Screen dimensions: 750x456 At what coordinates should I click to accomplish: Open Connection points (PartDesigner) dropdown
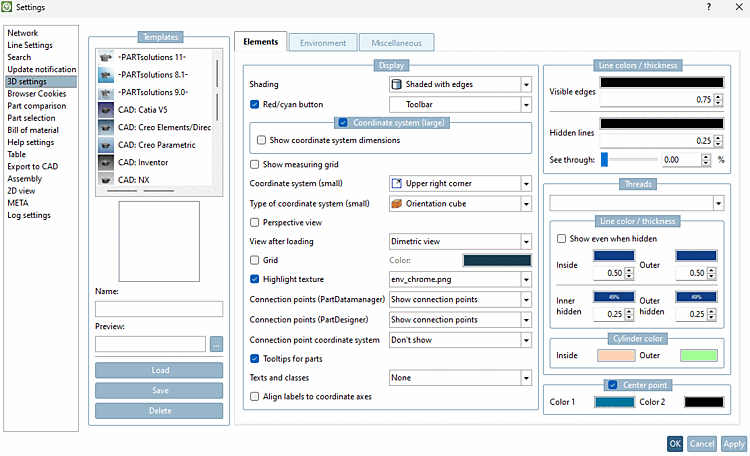click(x=460, y=320)
